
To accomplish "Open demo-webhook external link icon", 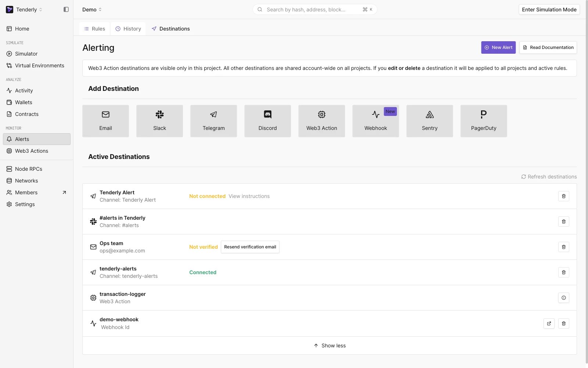I will pos(549,323).
